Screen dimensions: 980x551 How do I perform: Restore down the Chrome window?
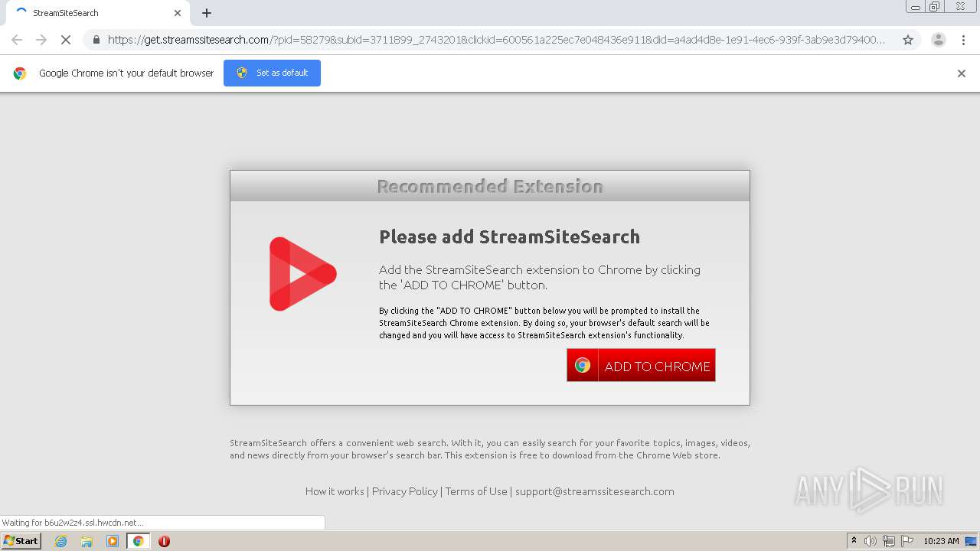coord(935,7)
